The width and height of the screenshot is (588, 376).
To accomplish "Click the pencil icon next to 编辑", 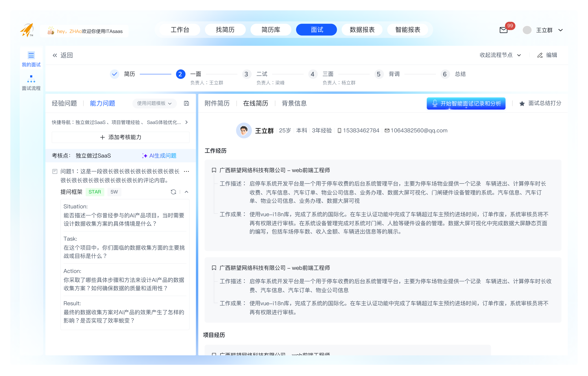I will tap(540, 55).
